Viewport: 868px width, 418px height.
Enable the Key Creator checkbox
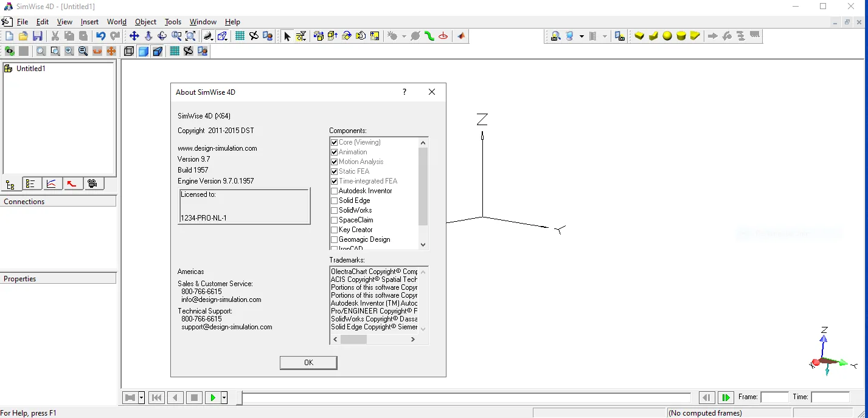click(334, 230)
